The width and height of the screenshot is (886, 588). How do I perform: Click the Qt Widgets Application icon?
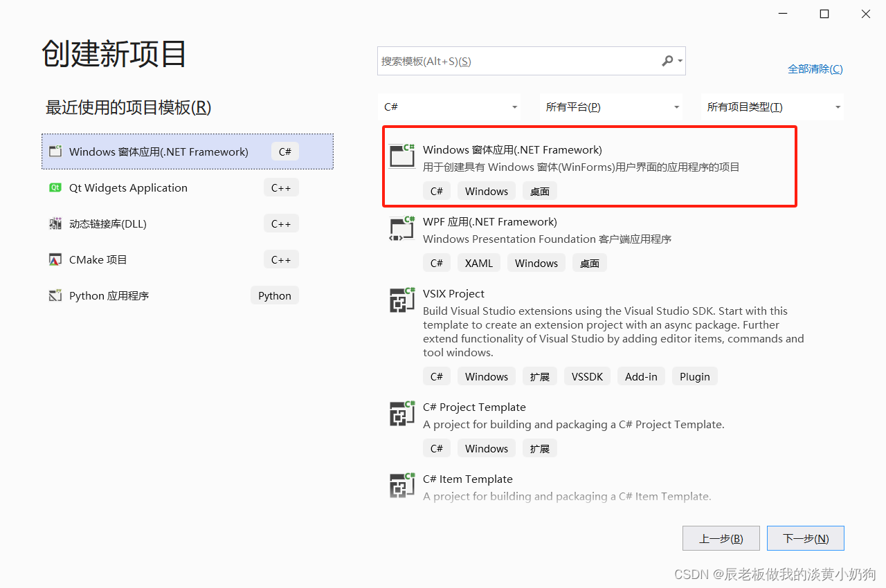pyautogui.click(x=55, y=187)
